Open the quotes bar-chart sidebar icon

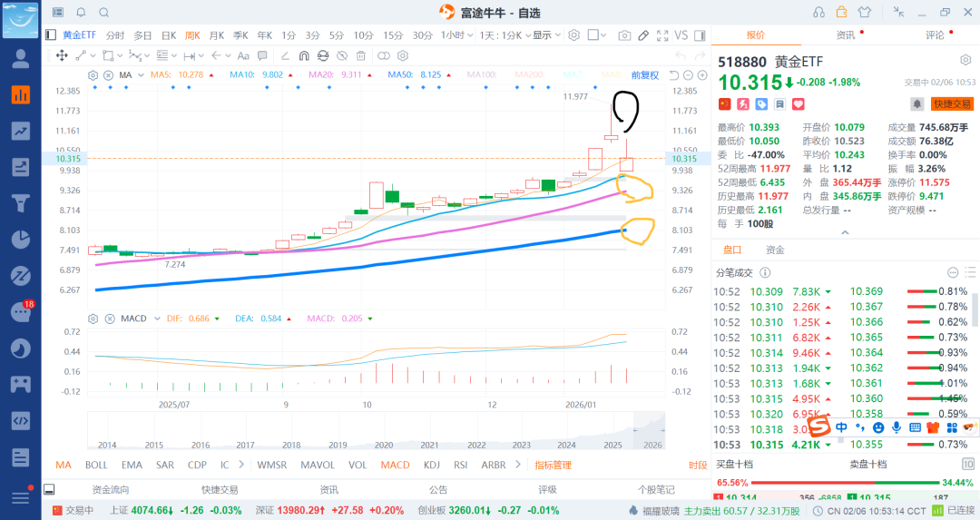[21, 94]
